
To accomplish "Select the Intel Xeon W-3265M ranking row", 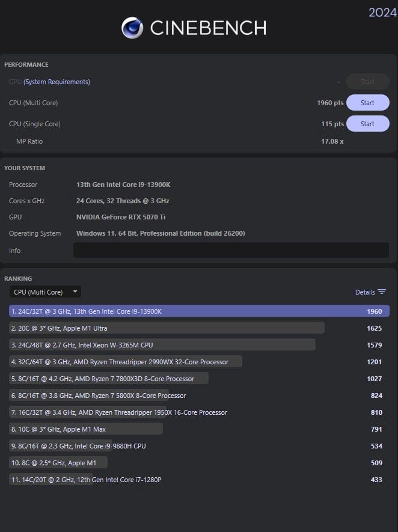I will coord(162,345).
